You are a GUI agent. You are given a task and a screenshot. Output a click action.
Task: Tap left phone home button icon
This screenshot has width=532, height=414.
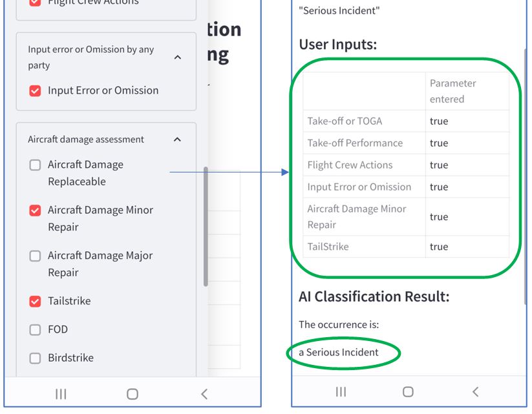click(133, 394)
